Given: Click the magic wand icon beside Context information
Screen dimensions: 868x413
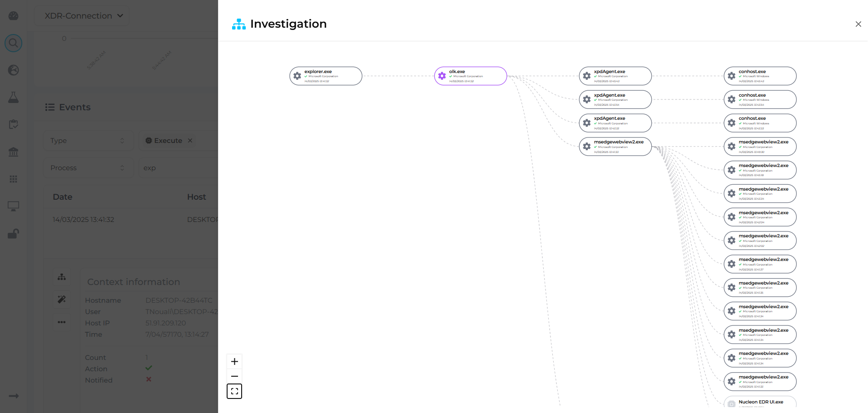Looking at the screenshot, I should coord(62,300).
